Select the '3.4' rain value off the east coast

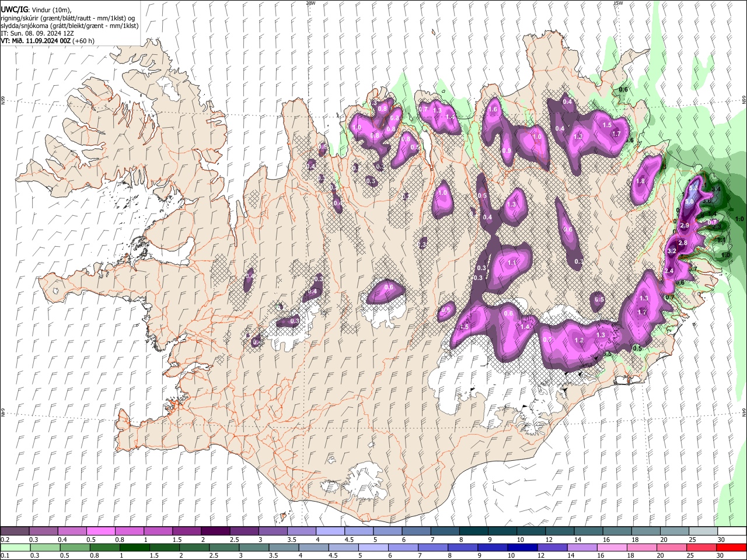pyautogui.click(x=717, y=189)
